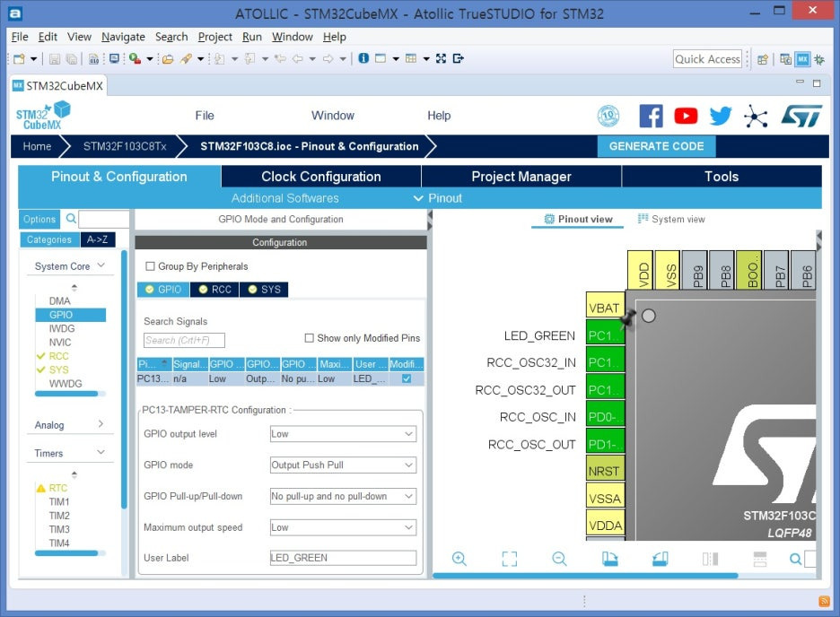840x617 pixels.
Task: Click the debug launch toolbar icon
Action: point(135,59)
